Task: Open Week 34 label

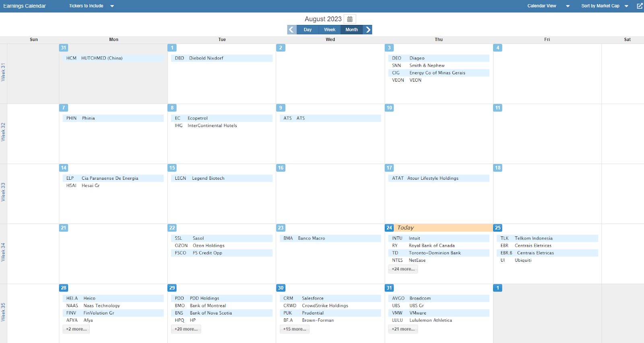Action: (3, 252)
